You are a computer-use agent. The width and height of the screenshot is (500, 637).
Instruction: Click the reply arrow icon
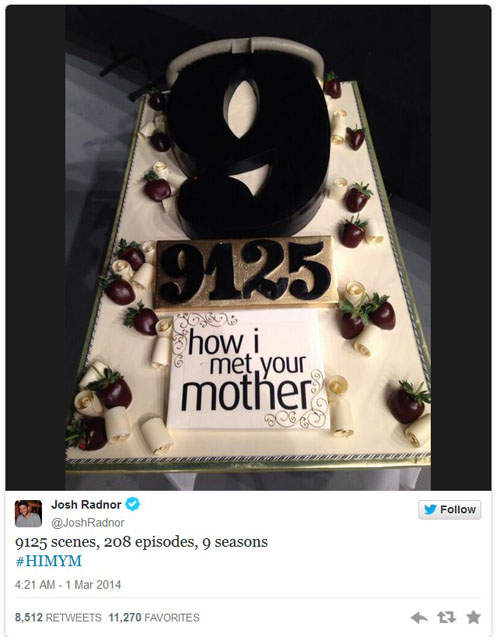tap(419, 618)
